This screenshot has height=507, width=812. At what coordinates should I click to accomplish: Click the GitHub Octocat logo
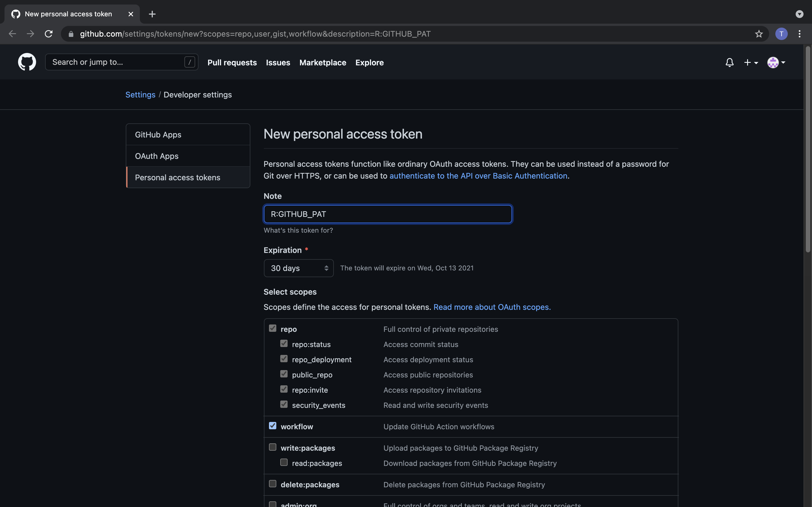[x=27, y=62]
